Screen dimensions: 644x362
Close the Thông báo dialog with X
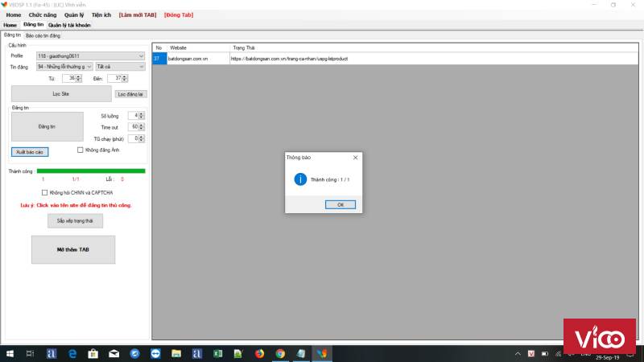tap(355, 158)
